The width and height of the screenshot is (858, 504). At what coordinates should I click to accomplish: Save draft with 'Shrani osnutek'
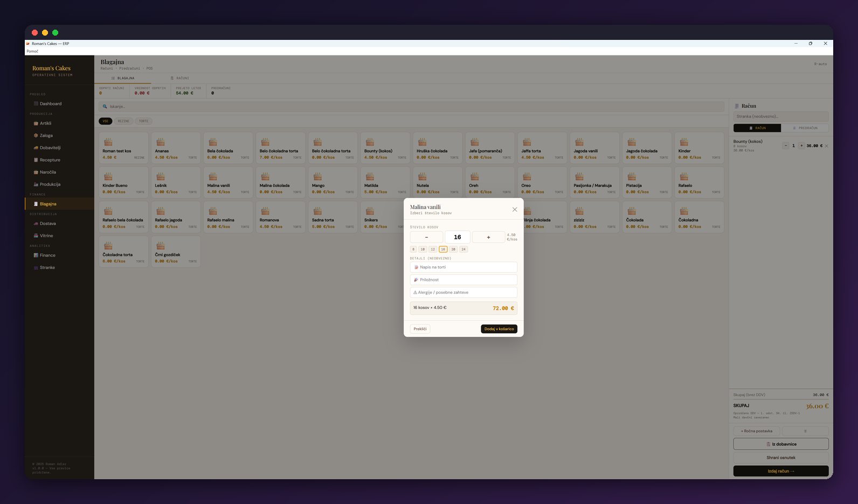tap(781, 458)
